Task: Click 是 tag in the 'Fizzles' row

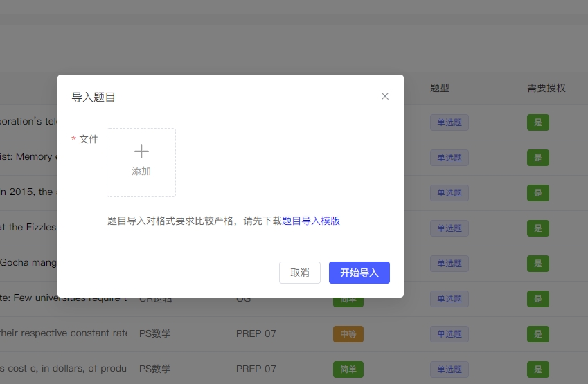Action: point(537,228)
